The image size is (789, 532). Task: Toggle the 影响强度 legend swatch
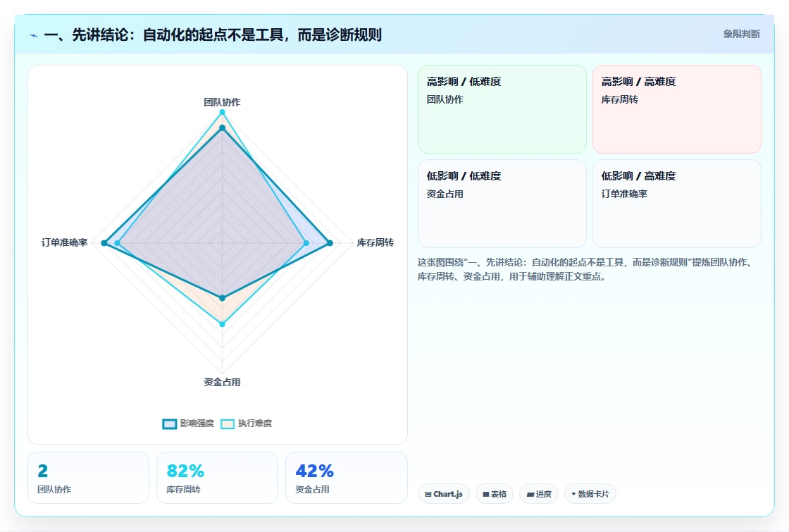[170, 423]
